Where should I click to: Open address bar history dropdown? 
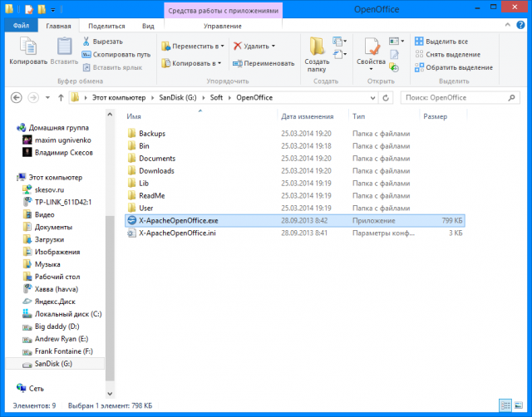tap(372, 98)
